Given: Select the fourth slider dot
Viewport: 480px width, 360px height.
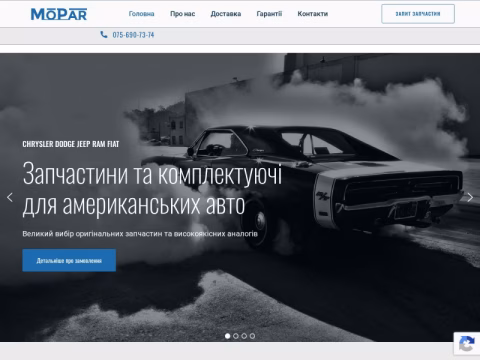Looking at the screenshot, I should pyautogui.click(x=252, y=336).
